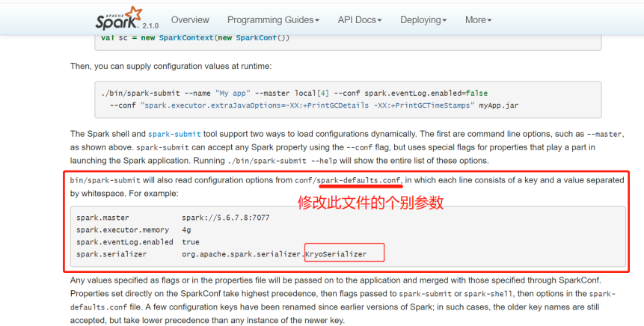Click the spark://5.6.7.8:7077 value

(226, 218)
